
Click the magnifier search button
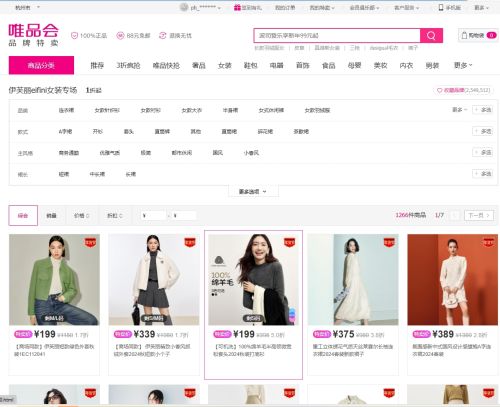[x=431, y=35]
